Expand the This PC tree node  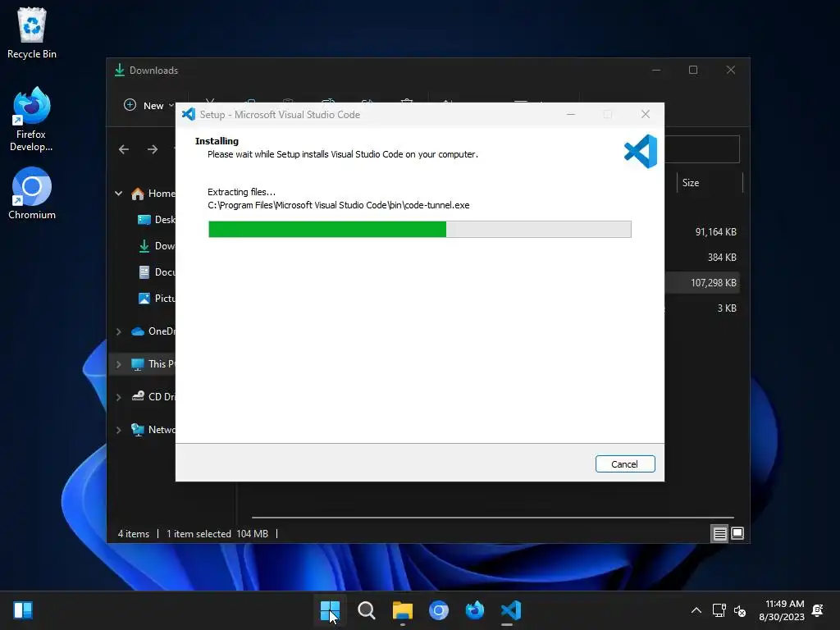pyautogui.click(x=118, y=364)
